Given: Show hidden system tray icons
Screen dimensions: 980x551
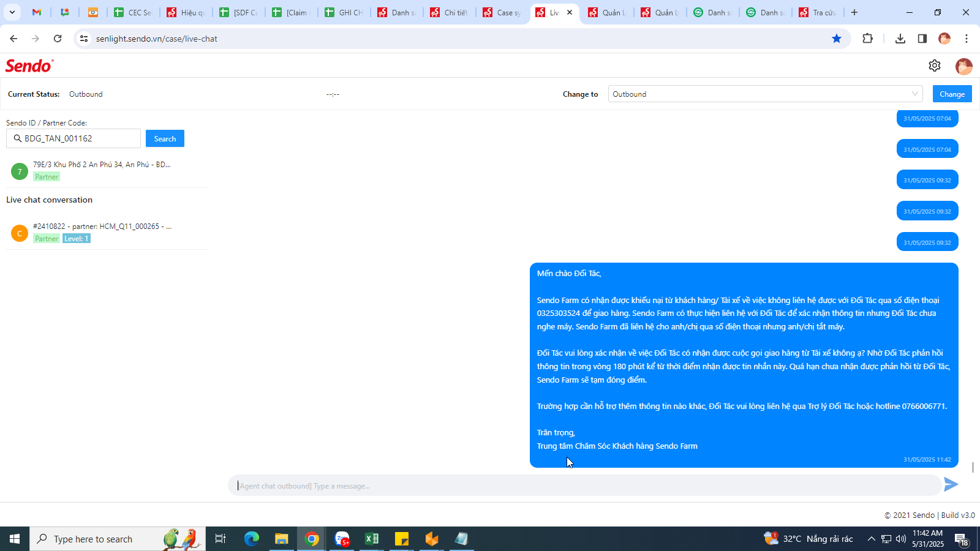Looking at the screenshot, I should (x=871, y=539).
